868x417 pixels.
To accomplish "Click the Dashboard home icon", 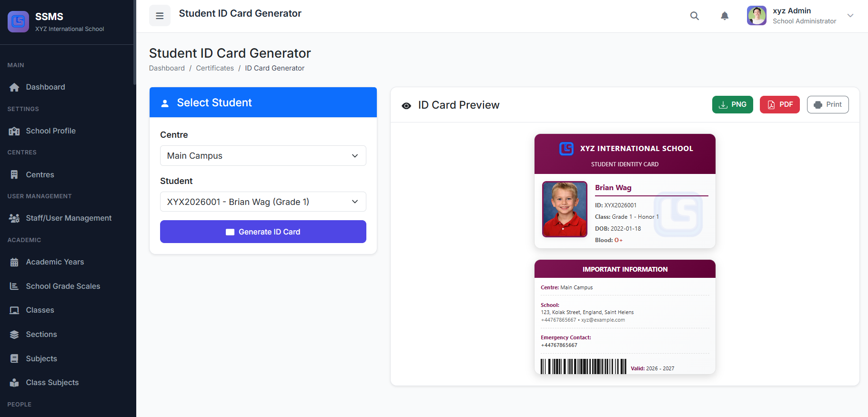I will pyautogui.click(x=14, y=87).
